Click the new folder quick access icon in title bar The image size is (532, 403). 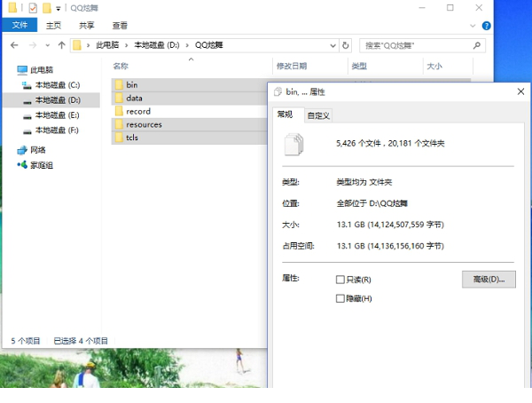47,8
